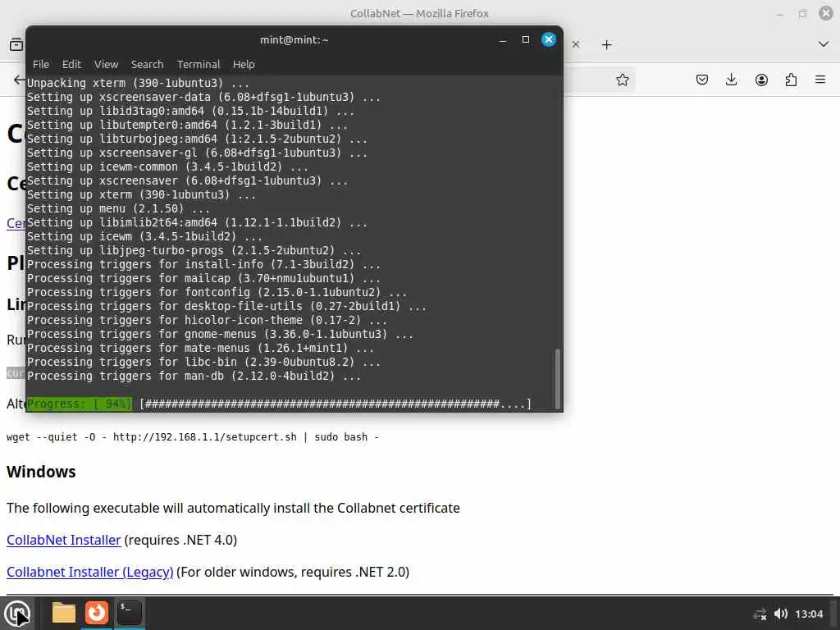Open the terminal Search menu
The width and height of the screenshot is (840, 630).
147,64
